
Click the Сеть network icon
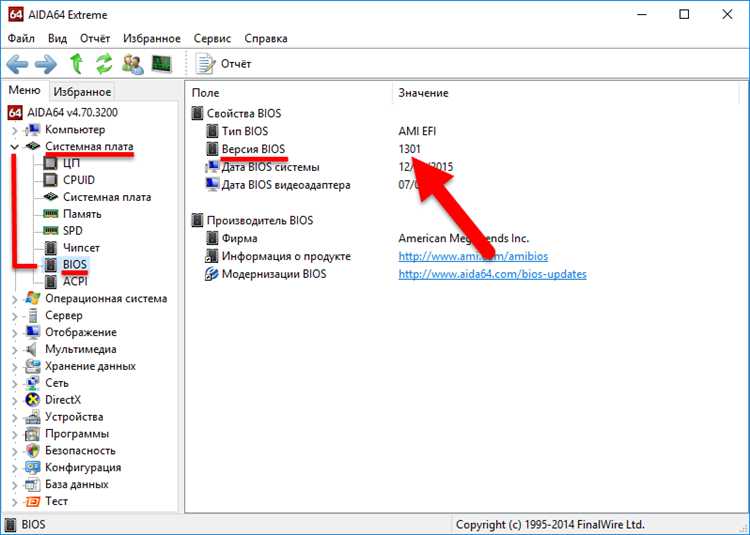33,383
